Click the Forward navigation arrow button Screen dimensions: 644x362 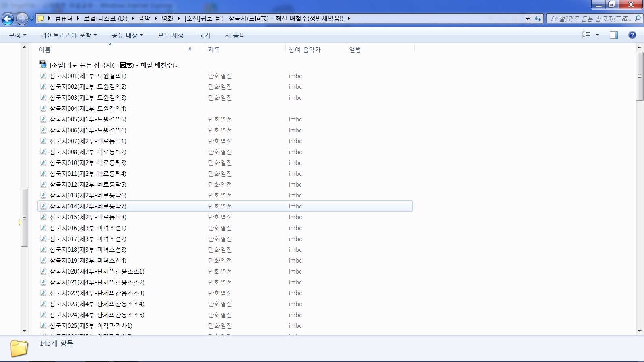click(22, 19)
